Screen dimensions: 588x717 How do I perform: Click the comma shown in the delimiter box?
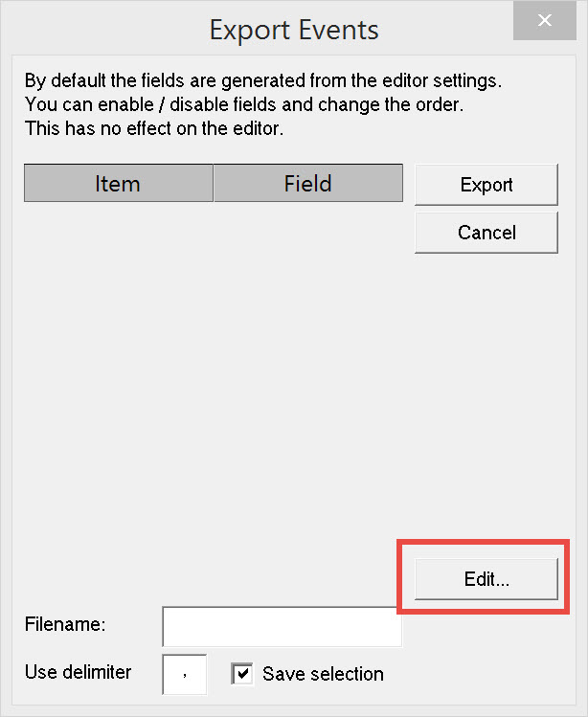tap(185, 676)
